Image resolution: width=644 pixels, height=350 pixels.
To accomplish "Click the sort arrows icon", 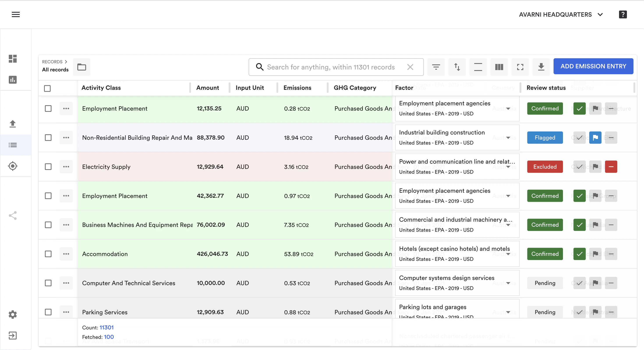I will point(457,67).
